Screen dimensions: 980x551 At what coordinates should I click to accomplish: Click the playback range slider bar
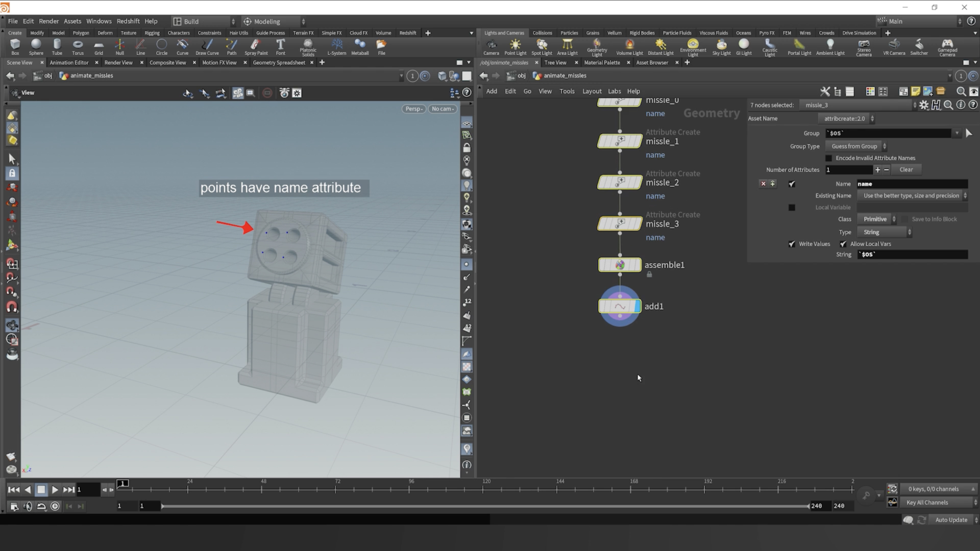(x=485, y=506)
